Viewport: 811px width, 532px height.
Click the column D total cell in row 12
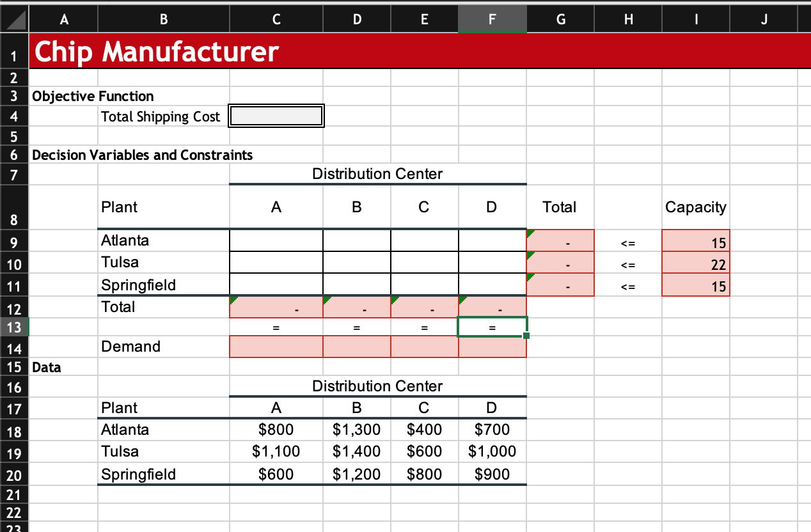(492, 307)
